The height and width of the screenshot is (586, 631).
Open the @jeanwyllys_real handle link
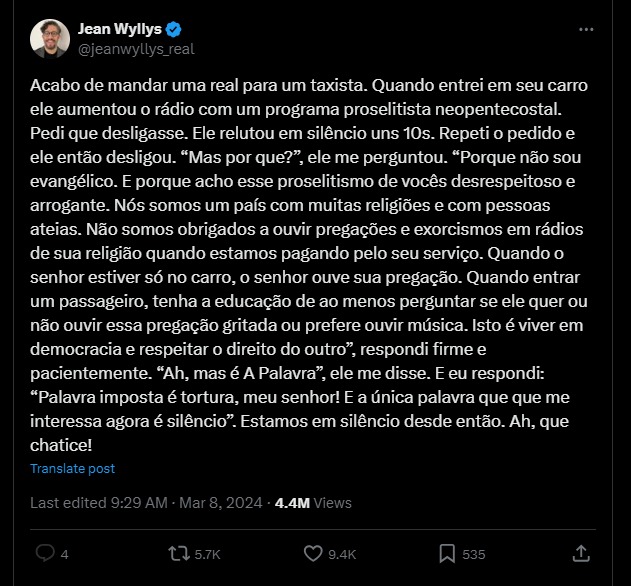[136, 49]
